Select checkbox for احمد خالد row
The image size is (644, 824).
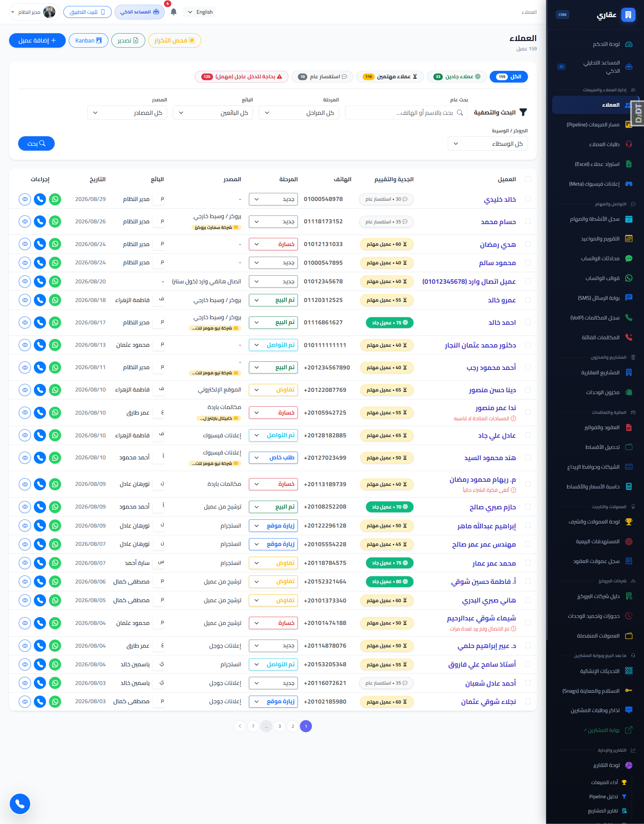click(528, 322)
